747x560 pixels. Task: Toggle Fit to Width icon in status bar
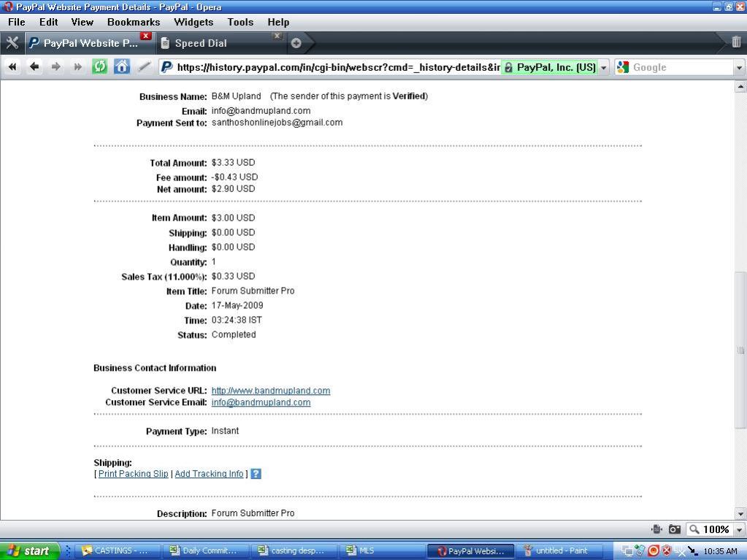tap(657, 529)
